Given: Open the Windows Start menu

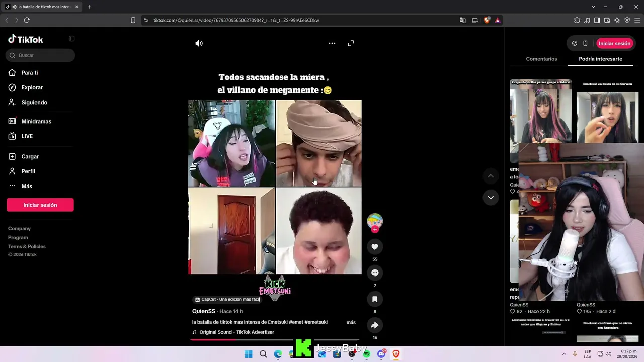Looking at the screenshot, I should [x=248, y=354].
